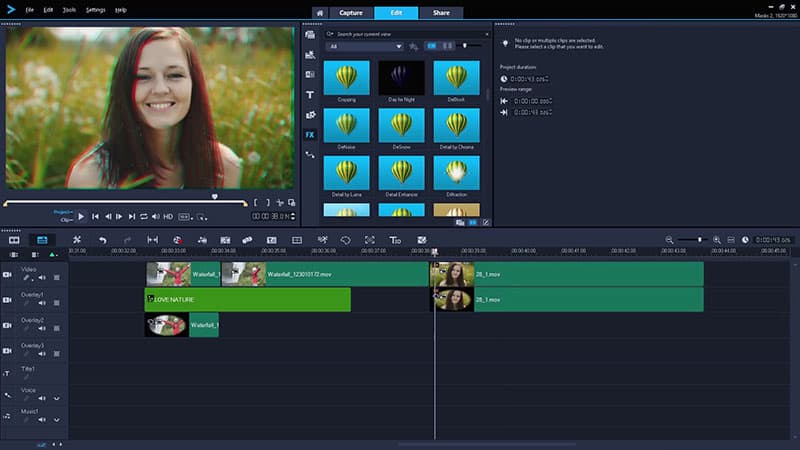
Task: Switch to the Edit tab
Action: pos(396,13)
